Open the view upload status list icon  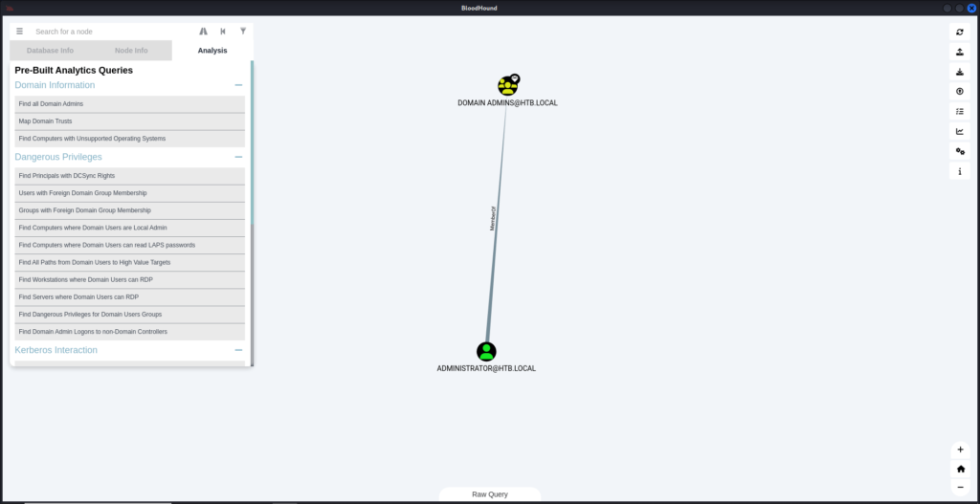(x=960, y=111)
